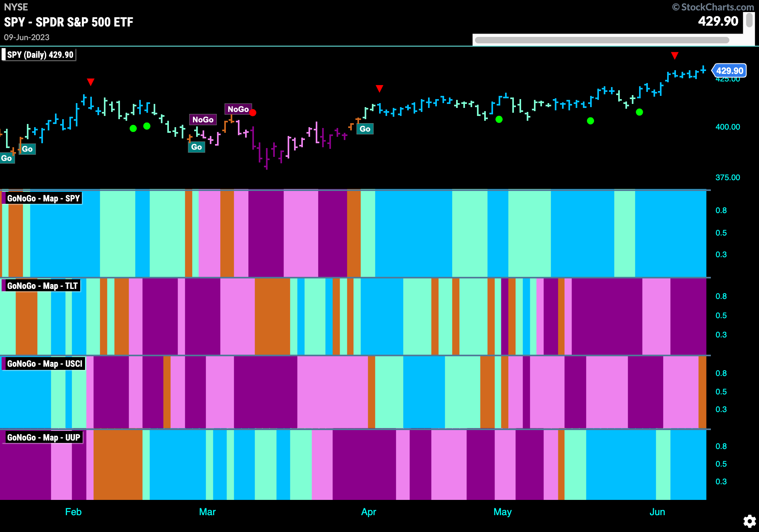This screenshot has height=532, width=759.
Task: Click the first NoGo signal label in late February
Action: point(203,120)
